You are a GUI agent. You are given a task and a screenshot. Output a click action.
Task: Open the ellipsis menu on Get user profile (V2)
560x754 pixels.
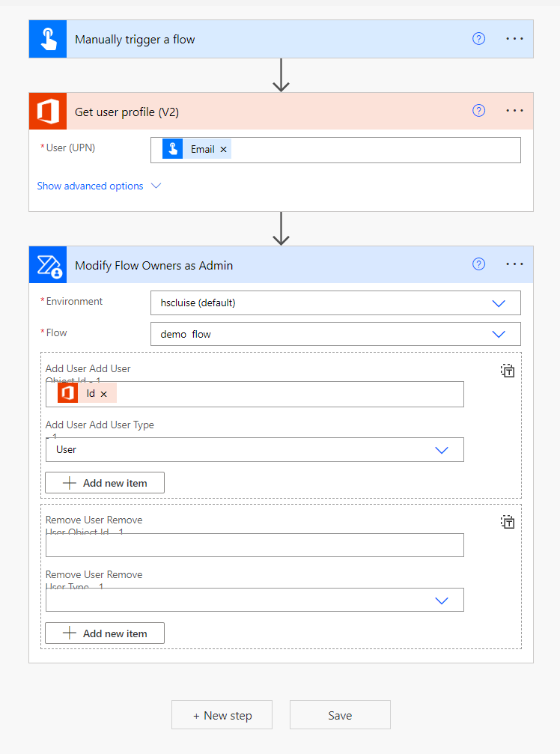[514, 111]
